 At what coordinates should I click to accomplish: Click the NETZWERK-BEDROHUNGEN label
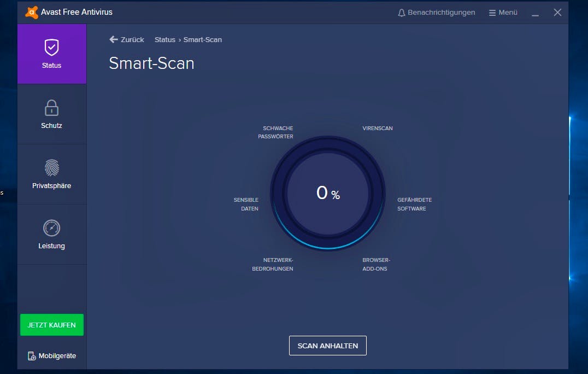[273, 264]
